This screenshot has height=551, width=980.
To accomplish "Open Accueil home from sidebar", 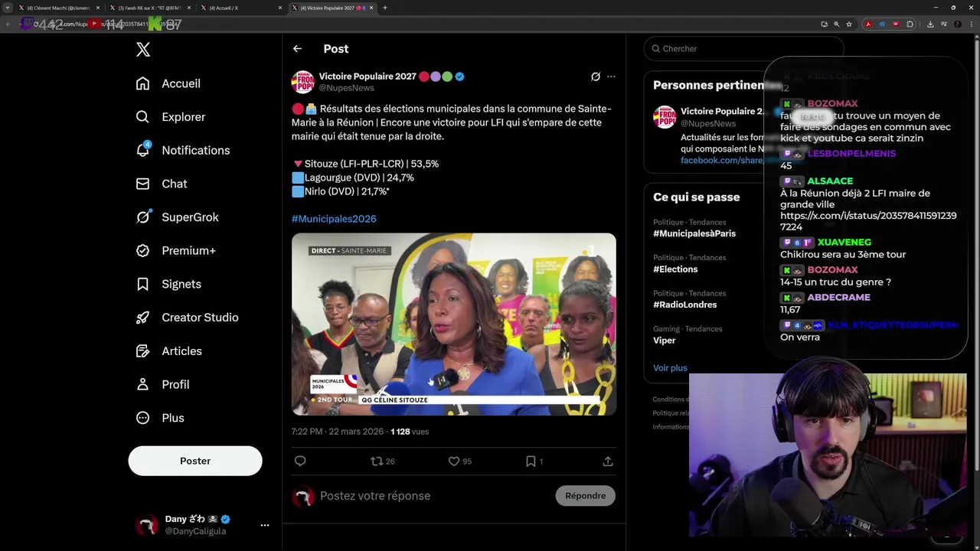I will (168, 83).
